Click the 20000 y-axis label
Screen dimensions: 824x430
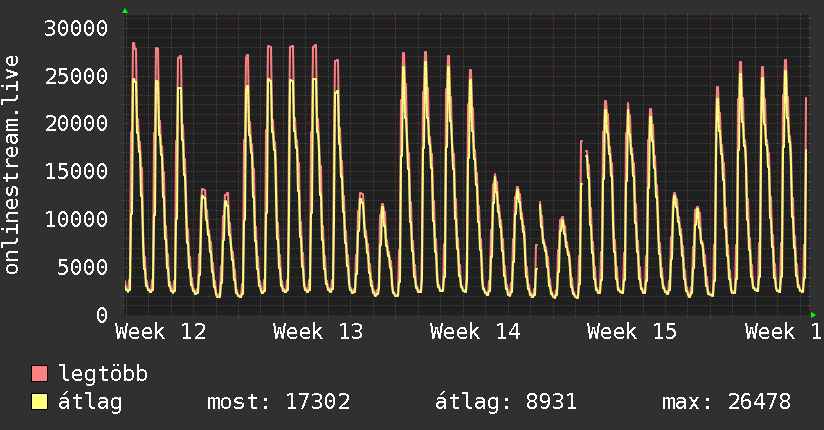(x=76, y=124)
